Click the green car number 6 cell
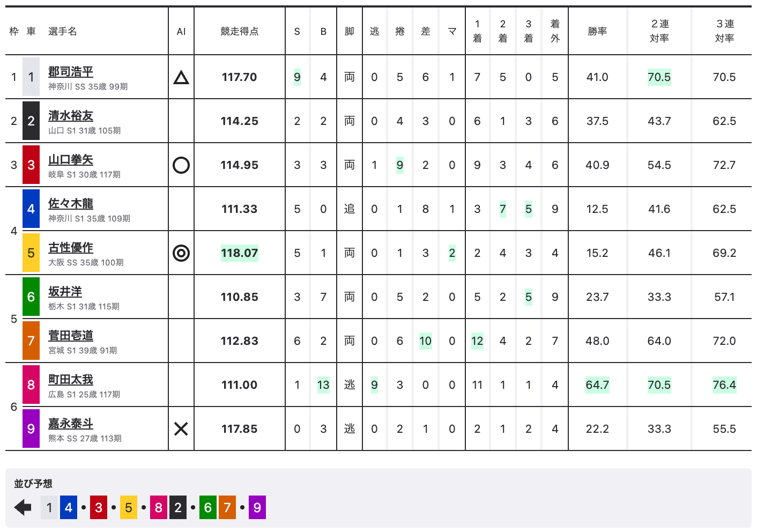Screen dimensions: 757x532 pyautogui.click(x=31, y=297)
